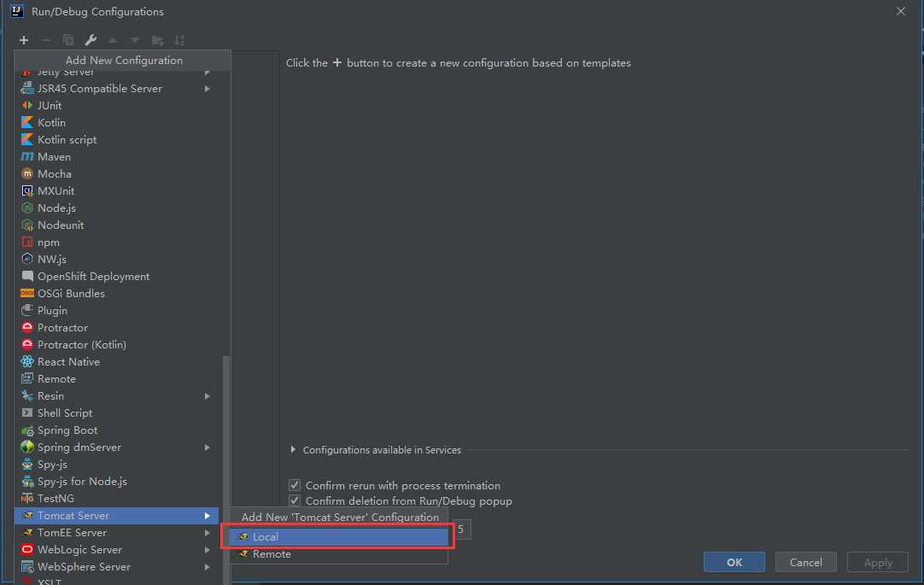Click the TestNG icon in list
924x585 pixels.
tap(27, 499)
